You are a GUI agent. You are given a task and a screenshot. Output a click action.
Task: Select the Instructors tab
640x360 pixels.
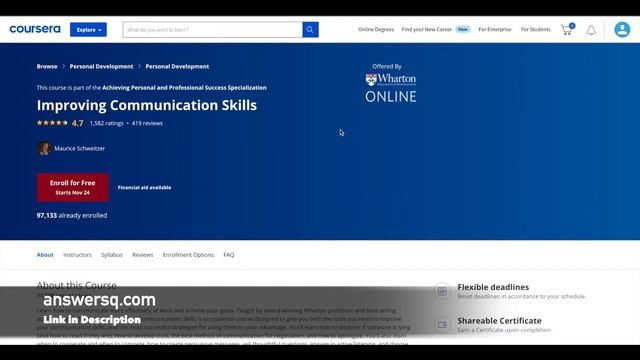[77, 255]
